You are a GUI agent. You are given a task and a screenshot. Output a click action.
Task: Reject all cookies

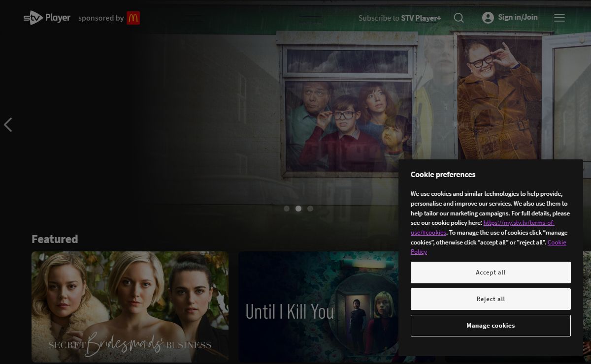[x=491, y=299]
